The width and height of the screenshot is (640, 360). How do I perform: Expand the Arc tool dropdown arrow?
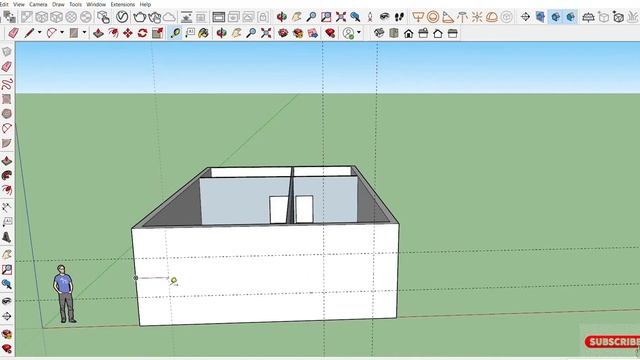(62, 33)
